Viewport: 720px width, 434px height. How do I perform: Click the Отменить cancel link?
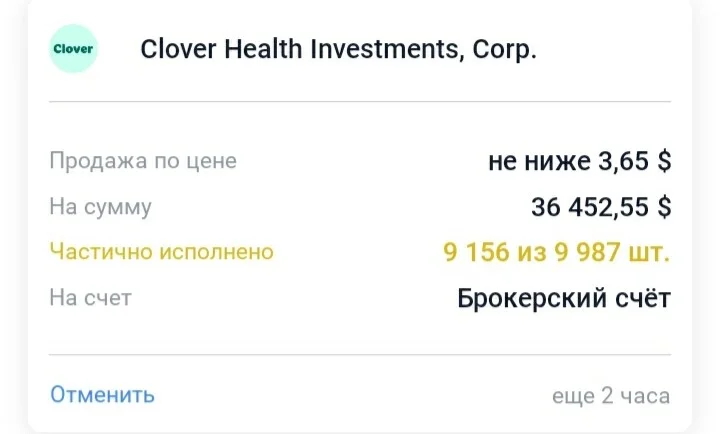click(102, 395)
